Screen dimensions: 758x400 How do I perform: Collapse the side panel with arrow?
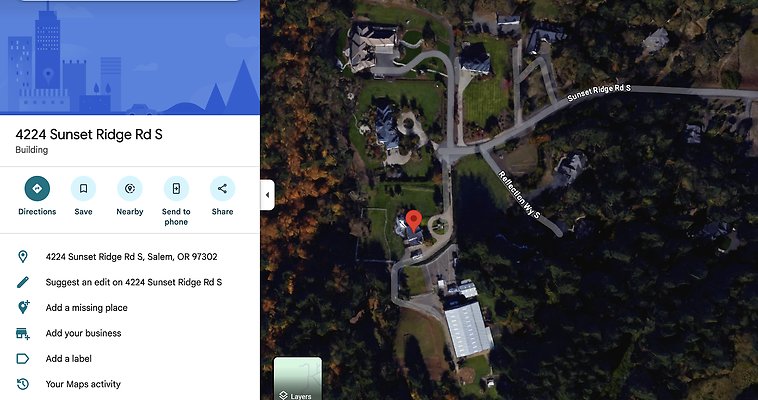(267, 195)
